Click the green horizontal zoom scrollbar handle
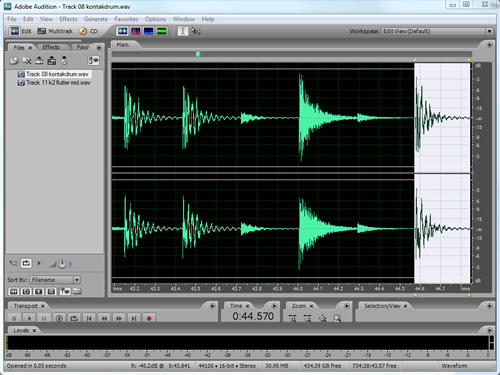 click(x=198, y=54)
